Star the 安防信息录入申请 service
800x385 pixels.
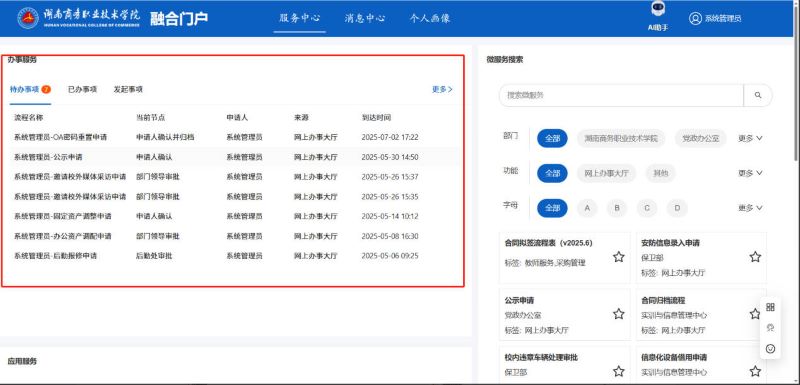755,257
